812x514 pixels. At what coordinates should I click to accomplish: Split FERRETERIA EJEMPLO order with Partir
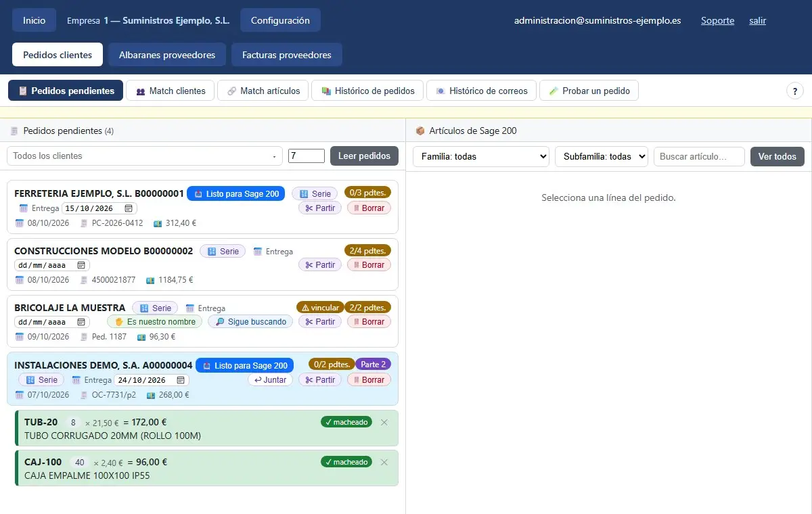320,208
